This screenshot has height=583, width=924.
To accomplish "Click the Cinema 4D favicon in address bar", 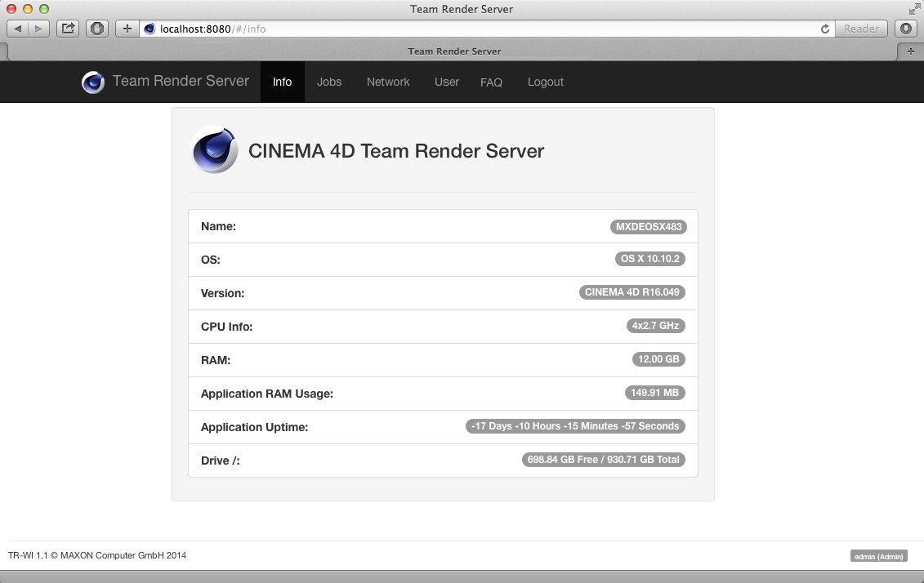I will coord(150,29).
